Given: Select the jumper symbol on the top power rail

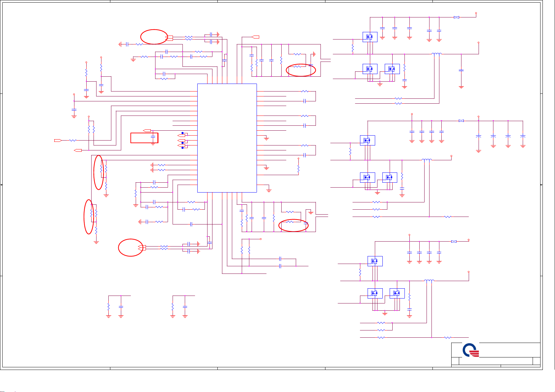Looking at the screenshot, I should (x=456, y=17).
